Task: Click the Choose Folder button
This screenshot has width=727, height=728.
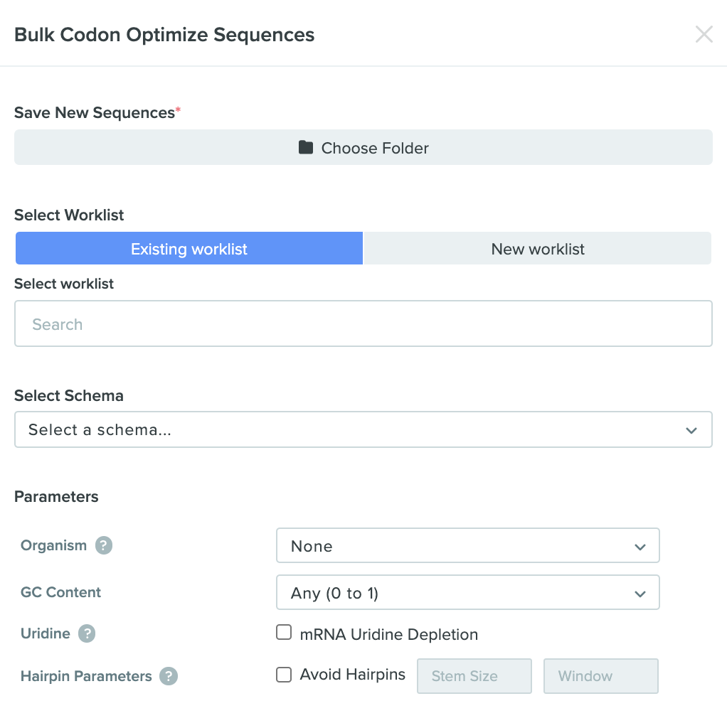Action: (363, 148)
